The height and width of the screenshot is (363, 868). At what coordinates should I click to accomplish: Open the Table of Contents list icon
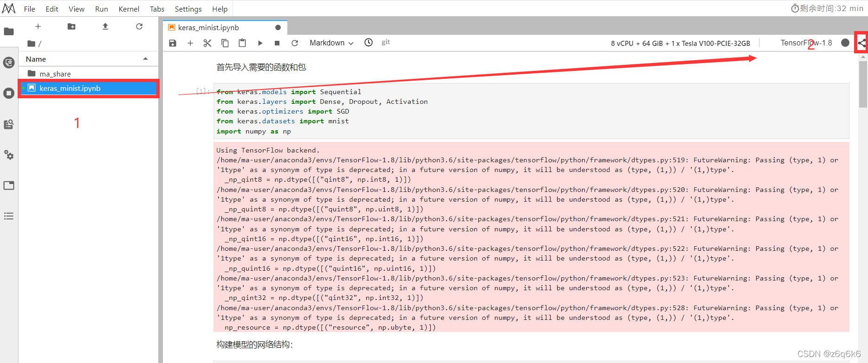[9, 216]
